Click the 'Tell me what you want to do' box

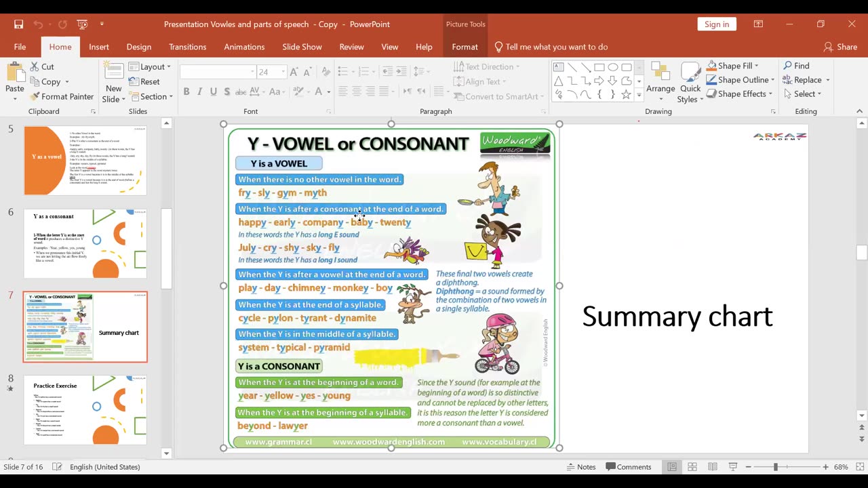point(550,47)
